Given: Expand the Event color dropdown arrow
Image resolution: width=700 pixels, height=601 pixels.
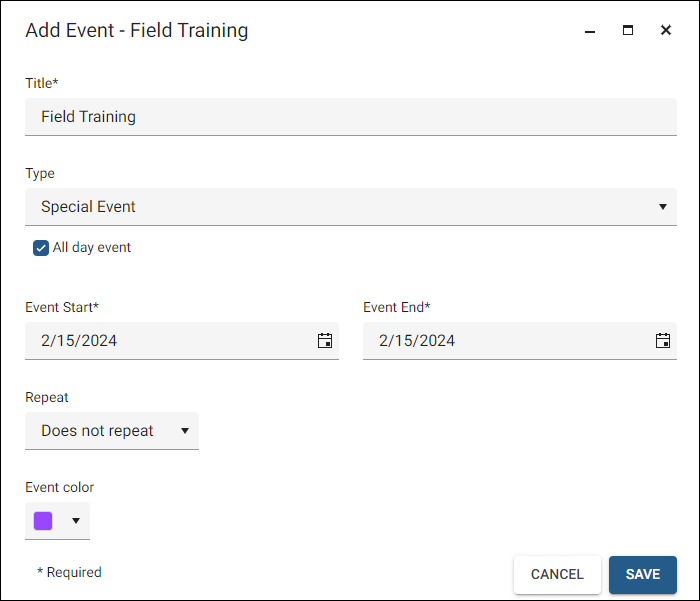Looking at the screenshot, I should (x=76, y=521).
